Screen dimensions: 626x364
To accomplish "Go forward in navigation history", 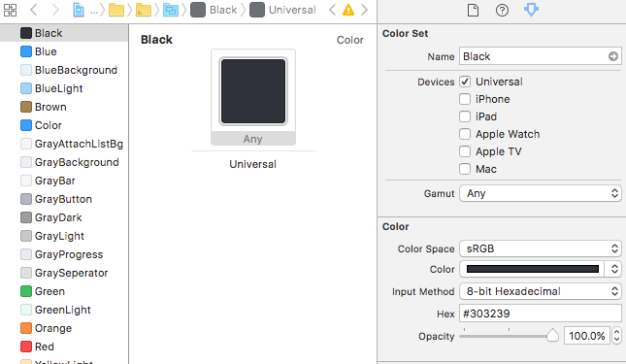I will pos(55,10).
